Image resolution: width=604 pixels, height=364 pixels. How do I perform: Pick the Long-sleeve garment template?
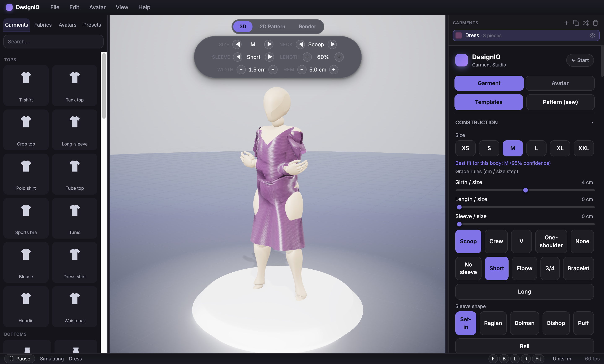(x=74, y=130)
